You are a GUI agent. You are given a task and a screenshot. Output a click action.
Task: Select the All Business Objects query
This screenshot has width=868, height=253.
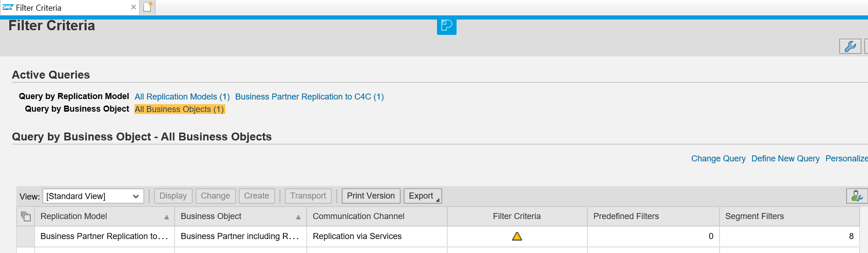179,109
